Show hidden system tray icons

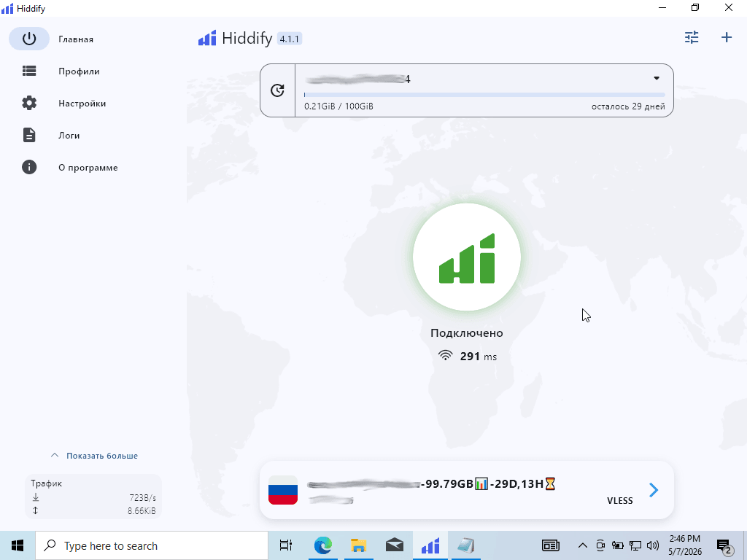(582, 545)
